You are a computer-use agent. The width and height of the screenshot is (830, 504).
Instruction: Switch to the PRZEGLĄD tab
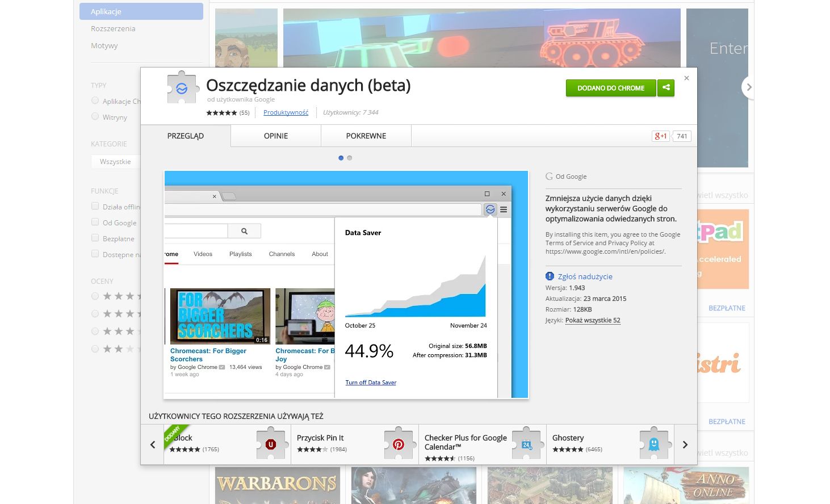pos(186,136)
